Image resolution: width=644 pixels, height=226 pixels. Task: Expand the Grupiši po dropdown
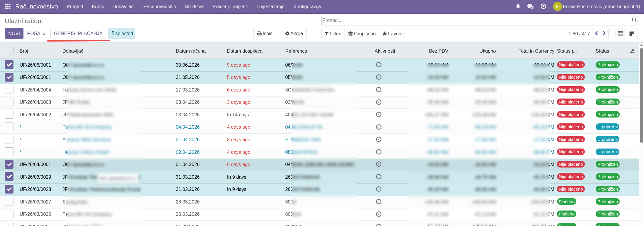point(362,34)
